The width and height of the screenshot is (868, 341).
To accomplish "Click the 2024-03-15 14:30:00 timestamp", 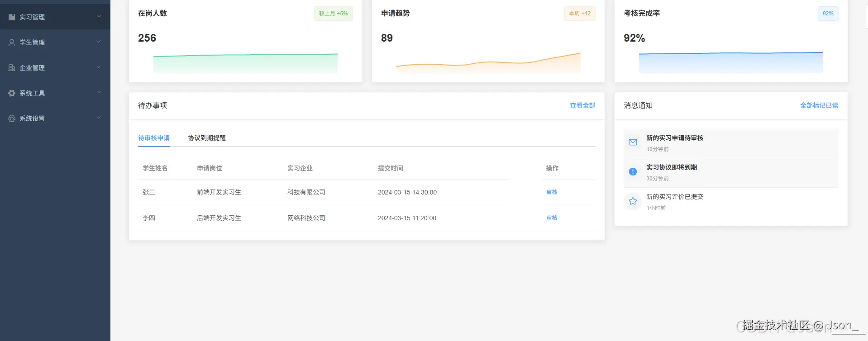I will pyautogui.click(x=407, y=192).
